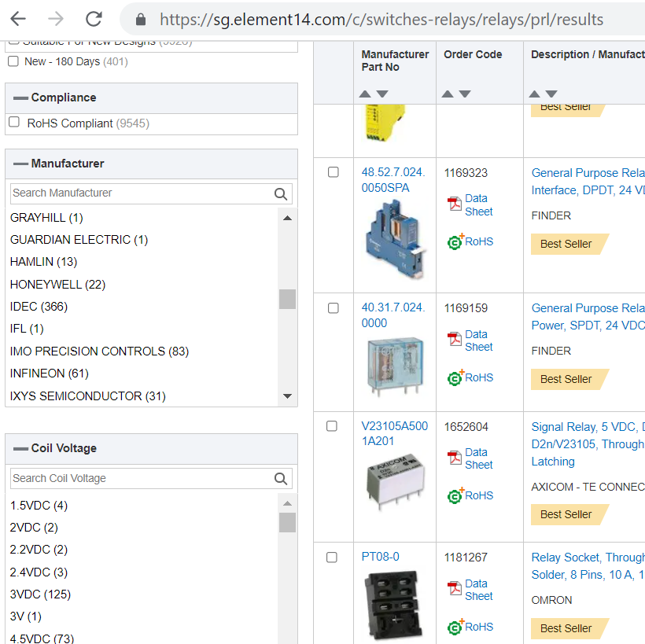Click the coil voltage list scrollbar thumb
Screen dimensions: 645x644
[287, 522]
